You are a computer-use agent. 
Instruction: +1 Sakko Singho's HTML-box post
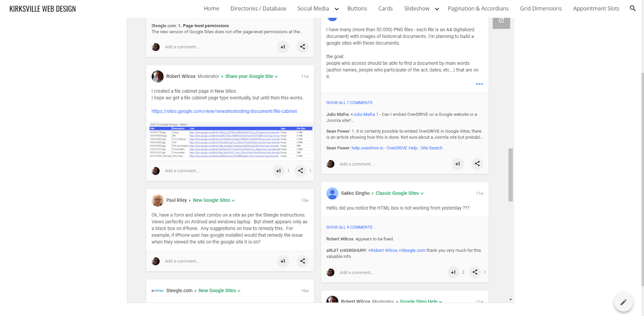coord(453,272)
